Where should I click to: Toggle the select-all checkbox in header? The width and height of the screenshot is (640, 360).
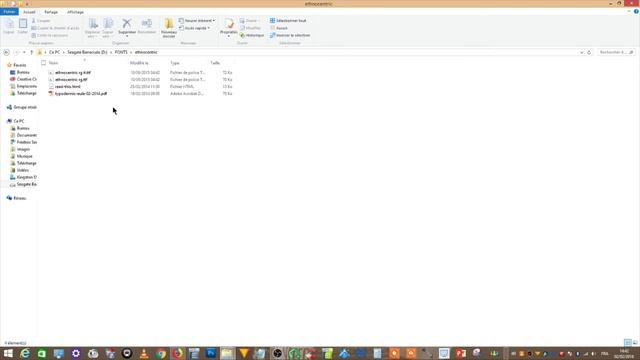pos(43,63)
